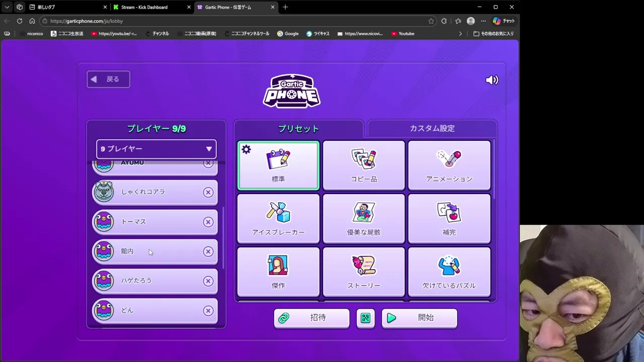Open ツイキャス bookmark
This screenshot has height=362, width=644.
[318, 34]
